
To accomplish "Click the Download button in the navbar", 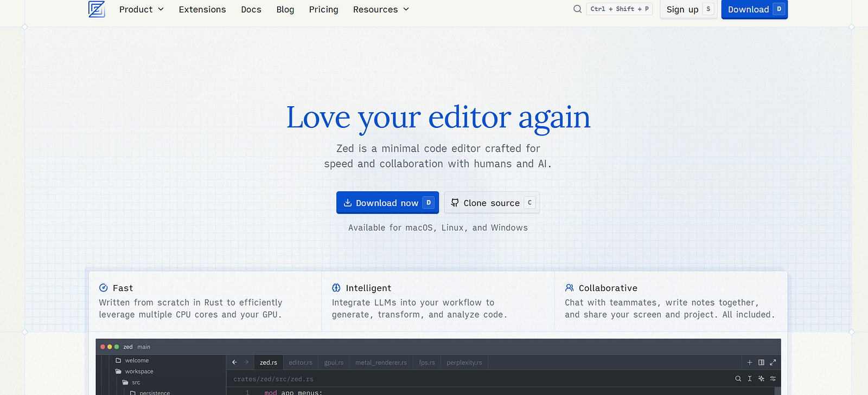I will click(754, 9).
